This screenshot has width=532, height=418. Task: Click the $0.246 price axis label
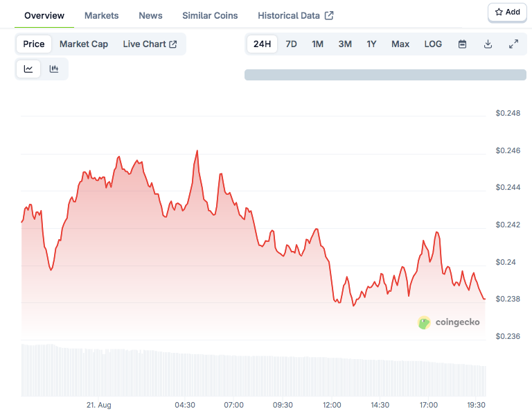(508, 150)
